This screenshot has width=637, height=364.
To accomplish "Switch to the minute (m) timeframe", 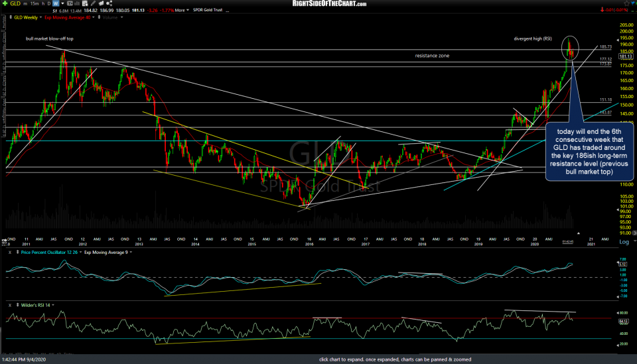I will pos(25,4).
